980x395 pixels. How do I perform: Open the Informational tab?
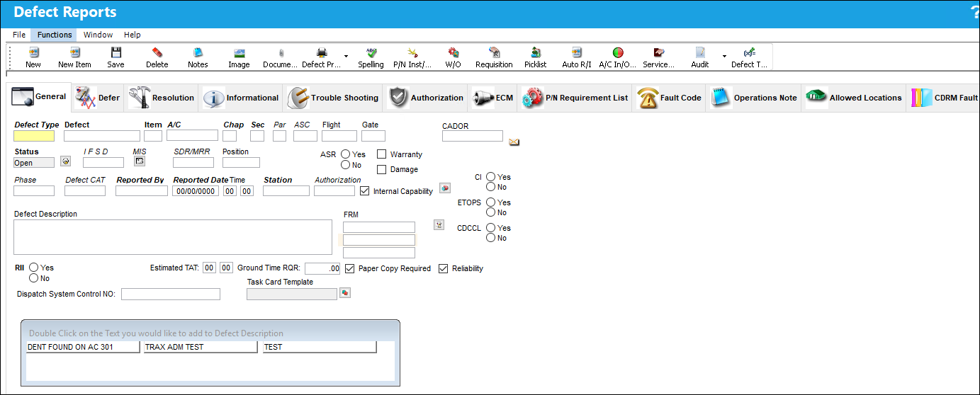point(241,98)
